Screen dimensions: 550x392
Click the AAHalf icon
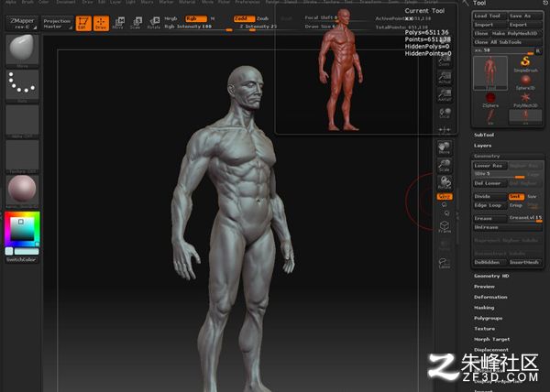pos(445,95)
